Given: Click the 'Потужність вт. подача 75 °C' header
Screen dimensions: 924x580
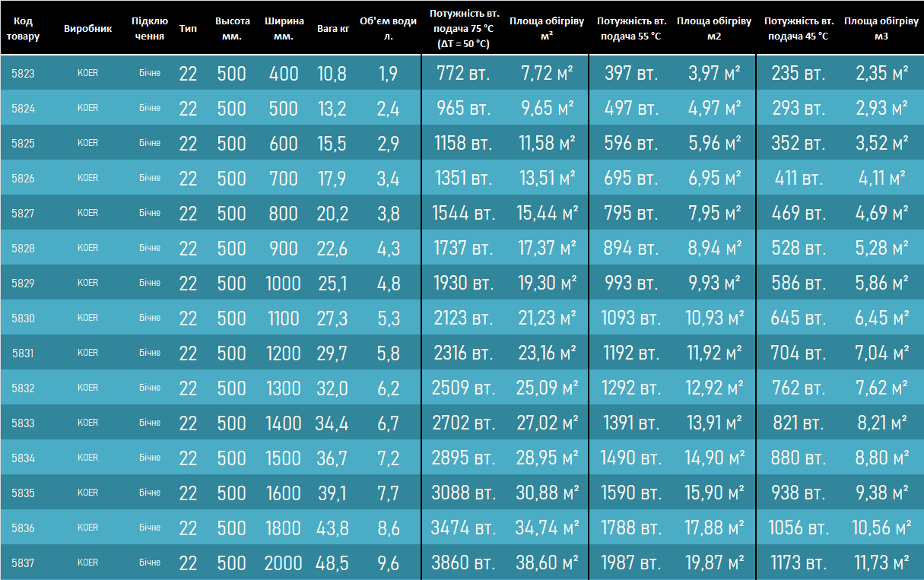Looking at the screenshot, I should pos(464,29).
